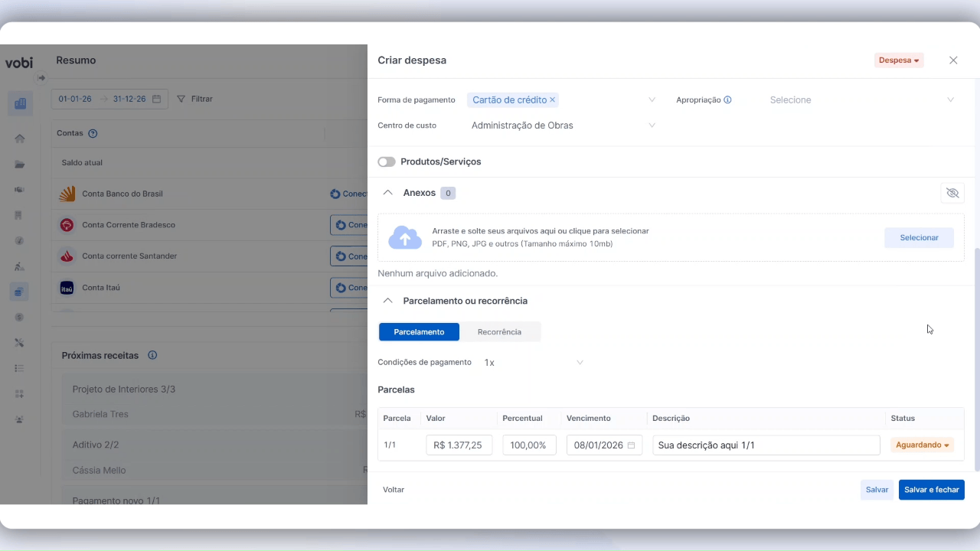
Task: Open the gauge icon in the sidebar
Action: coord(20,241)
